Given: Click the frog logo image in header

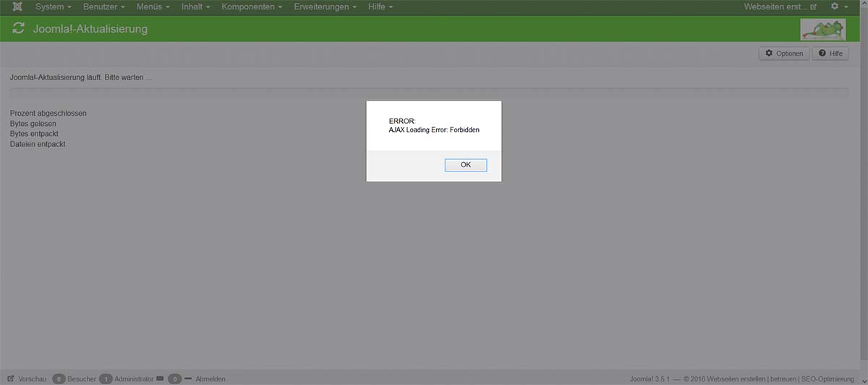Looking at the screenshot, I should (x=822, y=30).
